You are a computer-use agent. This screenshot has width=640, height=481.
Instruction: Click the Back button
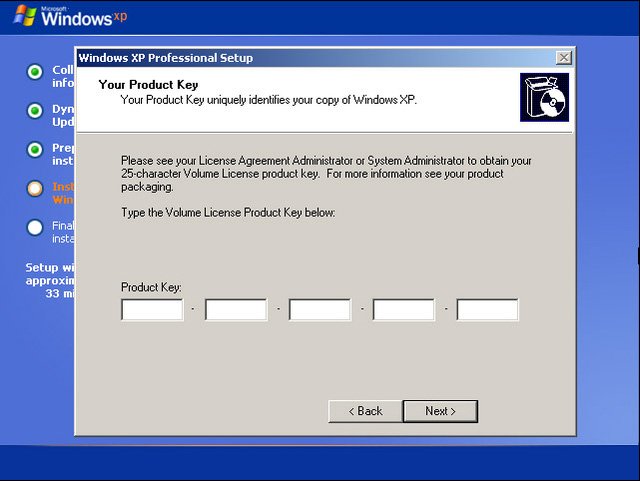point(365,411)
